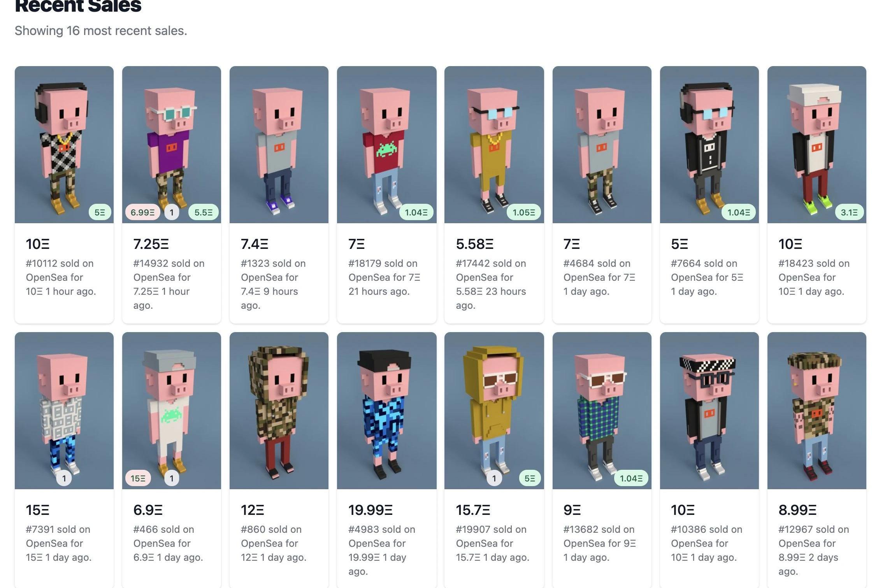Viewport: 885px width, 588px height.
Task: Click the gray 1 badge on #7391
Action: 64,478
